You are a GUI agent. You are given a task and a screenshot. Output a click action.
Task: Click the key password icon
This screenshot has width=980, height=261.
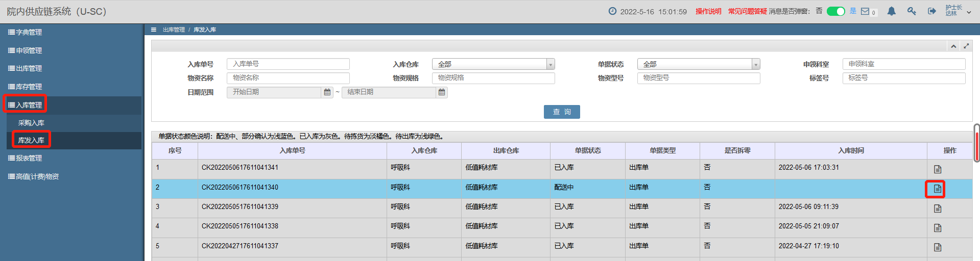[x=912, y=11]
